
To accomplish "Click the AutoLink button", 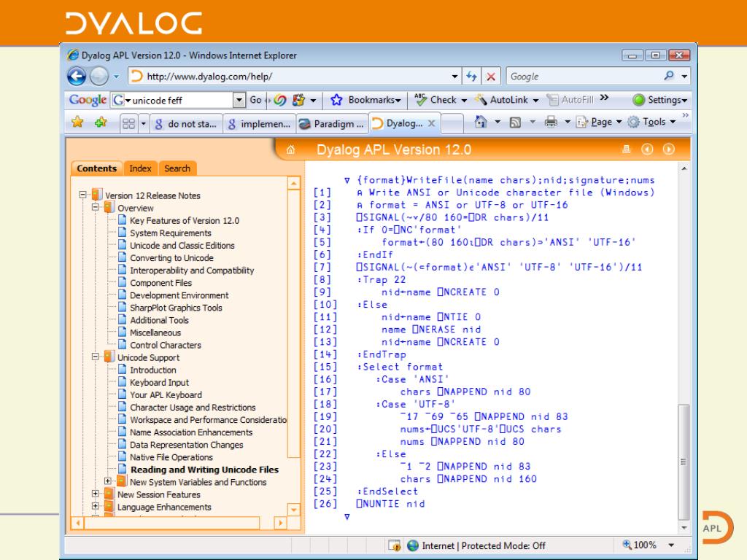I will point(507,100).
